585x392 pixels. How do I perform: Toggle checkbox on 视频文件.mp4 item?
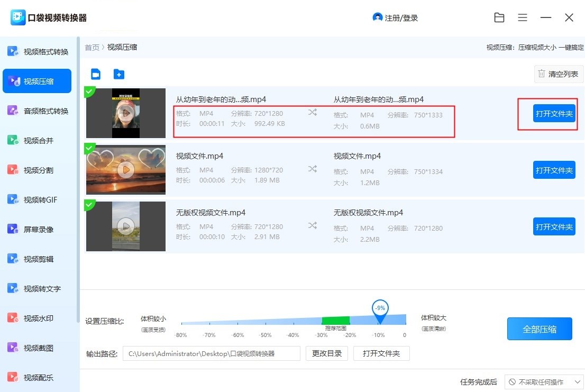[x=89, y=149]
